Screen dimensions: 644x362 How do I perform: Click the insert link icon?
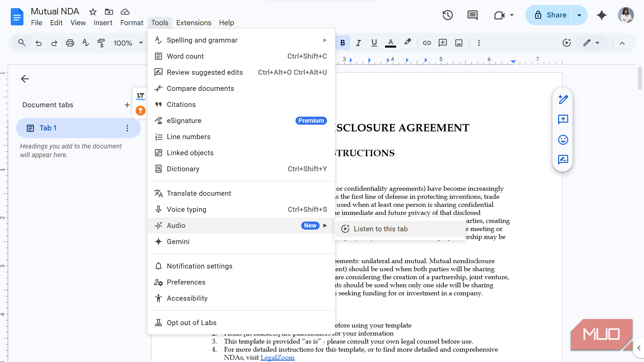pyautogui.click(x=427, y=43)
